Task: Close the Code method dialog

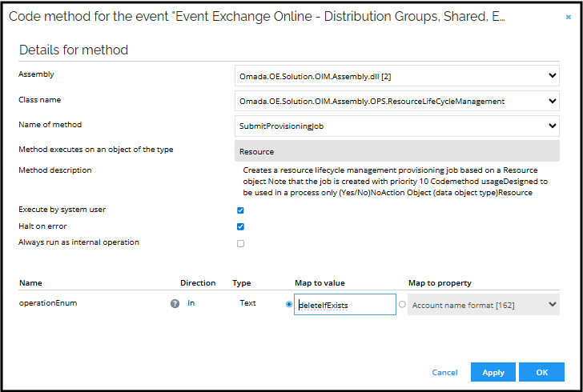Action: click(x=568, y=17)
